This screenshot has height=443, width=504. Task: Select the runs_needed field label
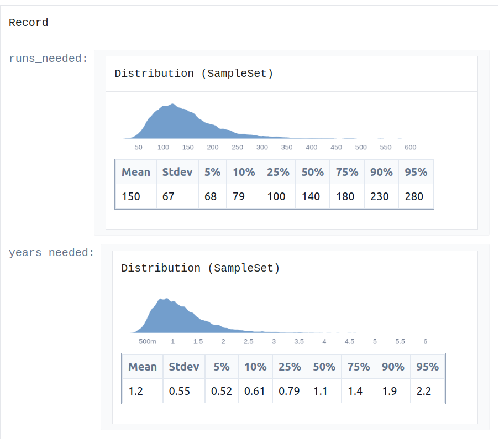click(x=48, y=59)
